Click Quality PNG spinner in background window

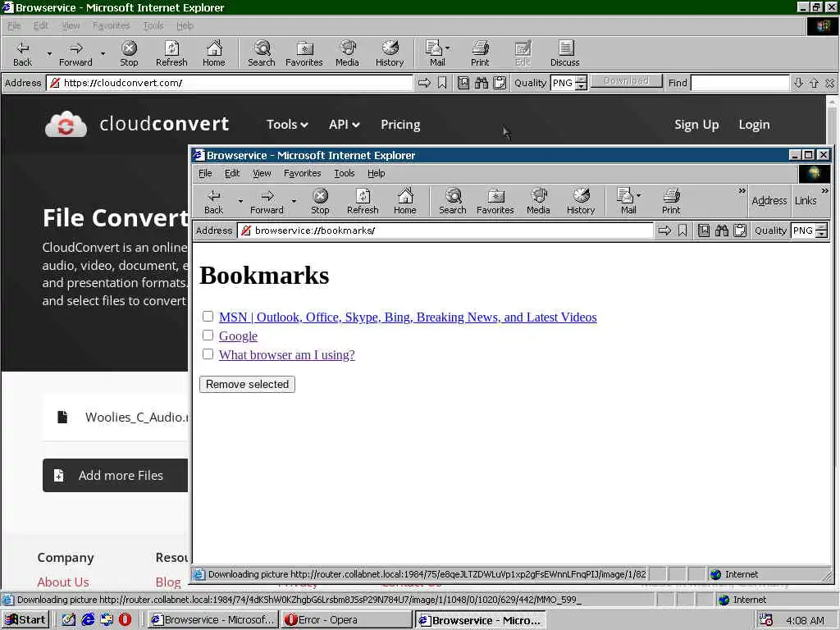pyautogui.click(x=582, y=83)
